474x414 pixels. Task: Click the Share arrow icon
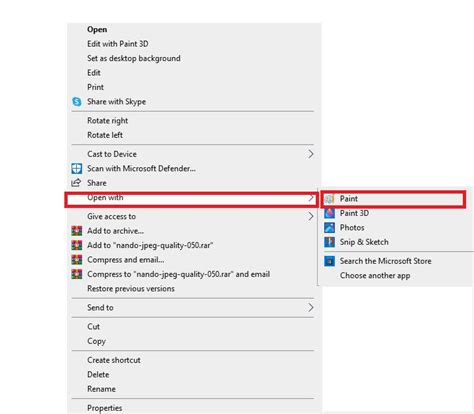(x=76, y=183)
